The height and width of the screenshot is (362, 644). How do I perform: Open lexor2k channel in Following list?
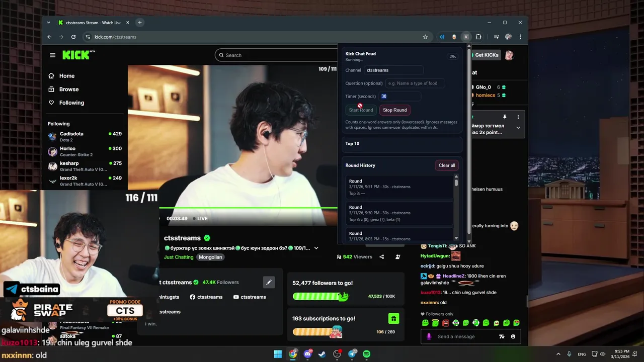click(x=85, y=180)
